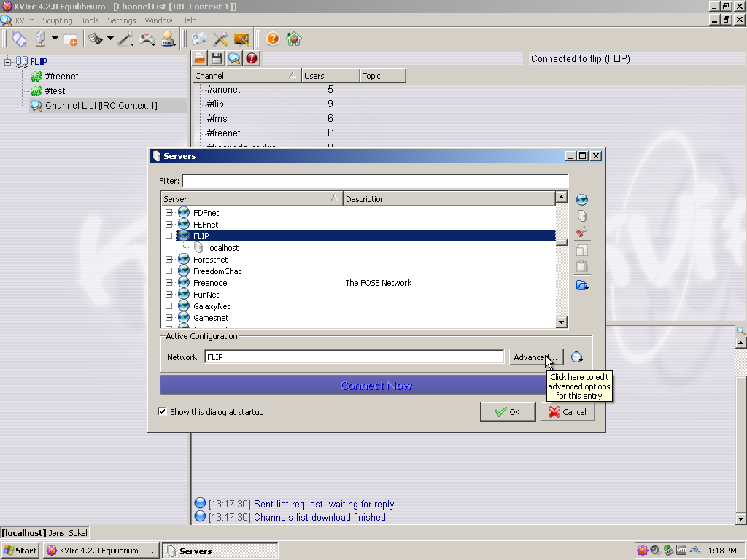Click the scissors cut icon in Servers
This screenshot has height=560, width=747.
[x=581, y=233]
